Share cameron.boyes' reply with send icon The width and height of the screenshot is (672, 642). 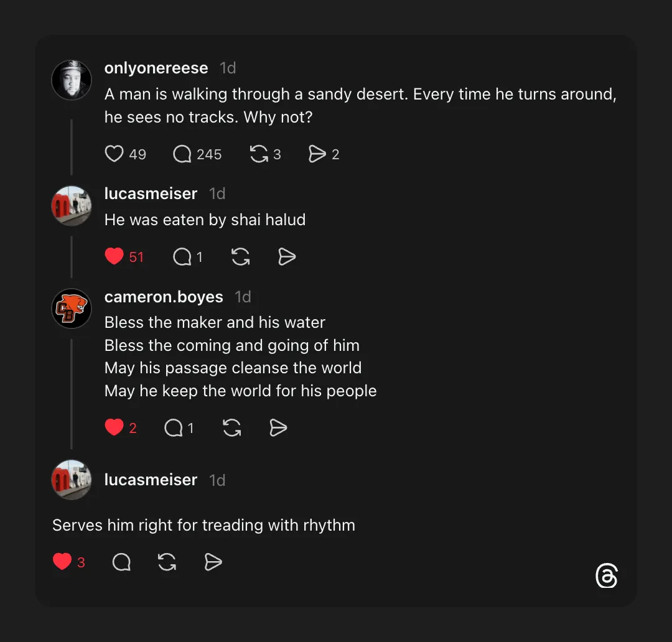[x=278, y=427]
